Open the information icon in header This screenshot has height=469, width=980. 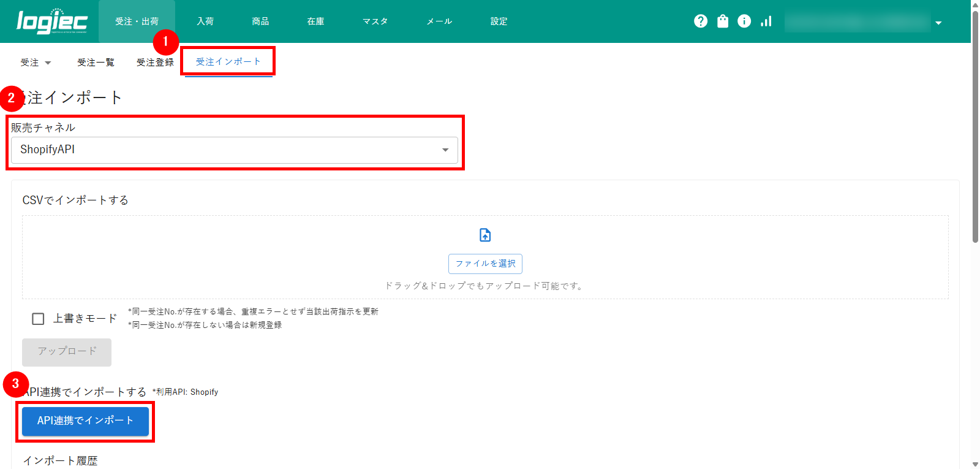point(744,21)
